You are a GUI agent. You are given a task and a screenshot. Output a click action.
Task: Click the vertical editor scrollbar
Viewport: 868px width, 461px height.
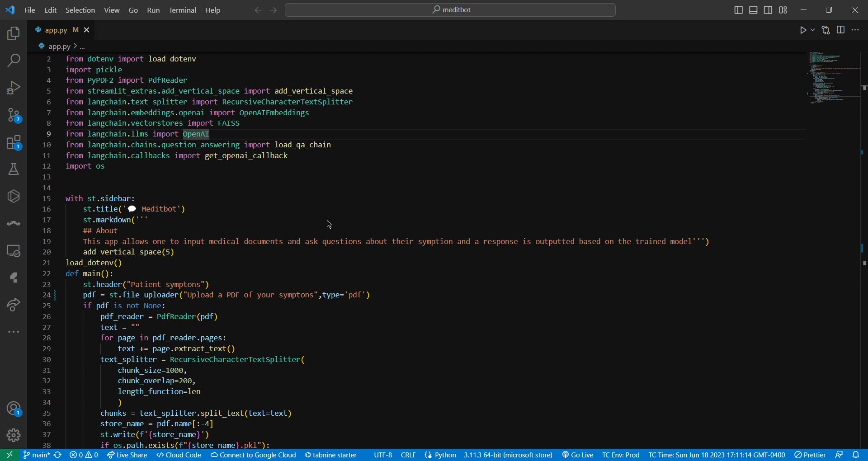tap(864, 249)
